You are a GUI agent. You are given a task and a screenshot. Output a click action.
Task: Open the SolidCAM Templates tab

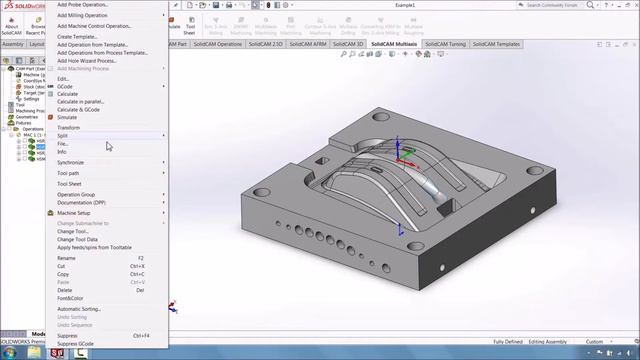point(496,44)
